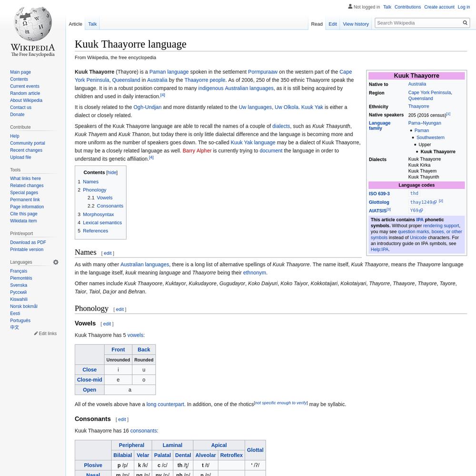Open Pama–Nyungan family link
Screen dimensions: 476x476
(425, 123)
